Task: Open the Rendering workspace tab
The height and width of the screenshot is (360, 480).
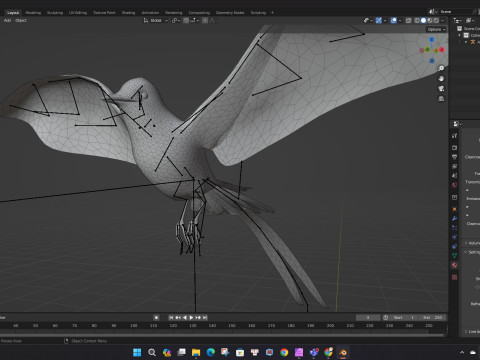Action: click(174, 13)
